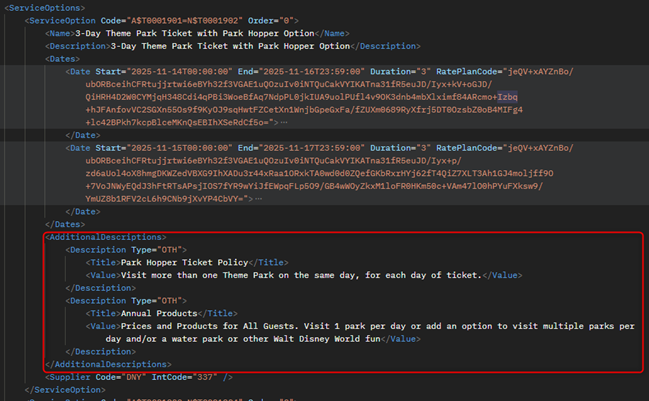Screen dimensions: 649x401
Task: Unfold the collapsed content after the 2025-11-14 Date tag
Action: pyautogui.click(x=284, y=122)
